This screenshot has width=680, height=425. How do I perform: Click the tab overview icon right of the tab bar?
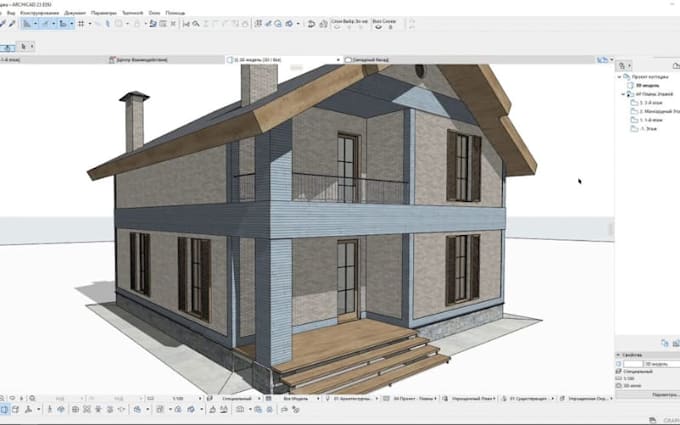[x=602, y=60]
